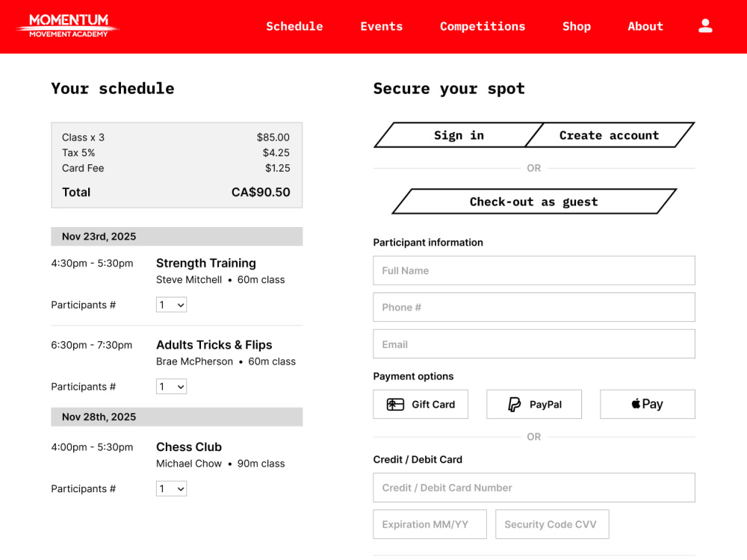This screenshot has height=560, width=747.
Task: Click the Momentum Movement Academy logo
Action: [67, 25]
